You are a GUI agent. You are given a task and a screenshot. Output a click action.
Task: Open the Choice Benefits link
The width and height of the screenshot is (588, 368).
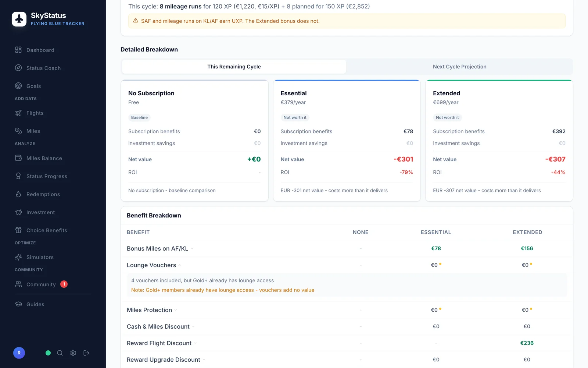coord(53,230)
